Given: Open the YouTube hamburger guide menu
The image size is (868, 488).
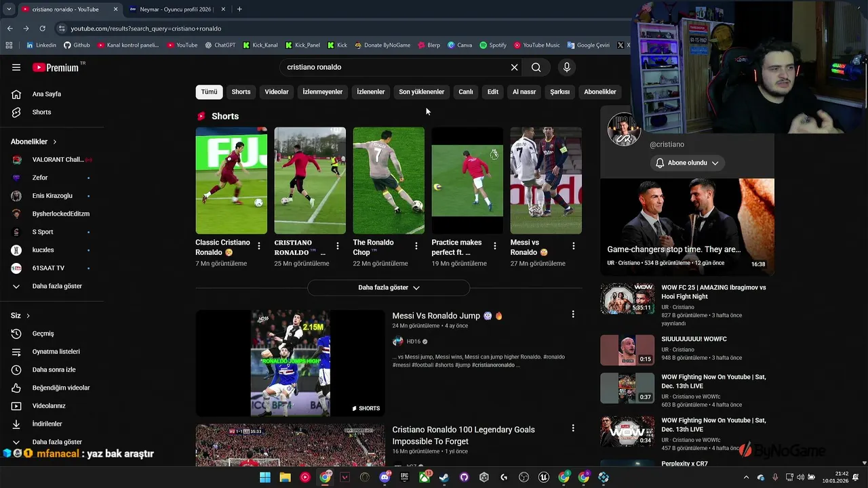Looking at the screenshot, I should click(16, 67).
